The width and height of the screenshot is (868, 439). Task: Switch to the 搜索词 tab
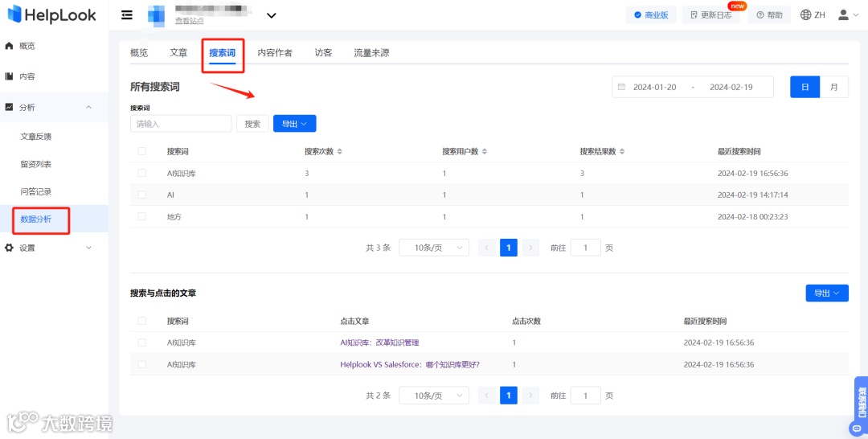coord(222,53)
